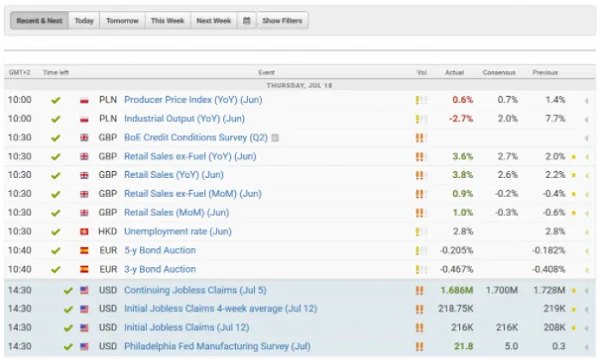Image resolution: width=600 pixels, height=360 pixels.
Task: Open Philadelphia Fed Manufacturing Survey (Jul) event
Action: (217, 346)
